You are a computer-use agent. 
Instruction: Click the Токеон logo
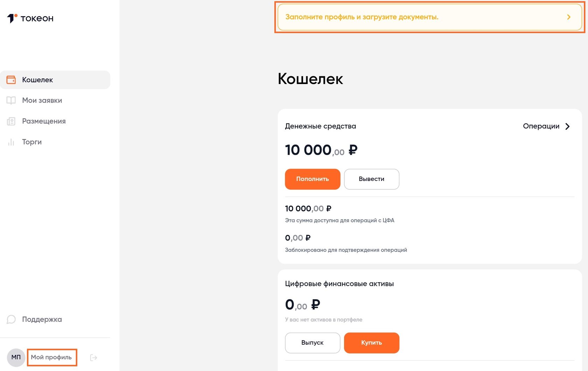point(30,18)
